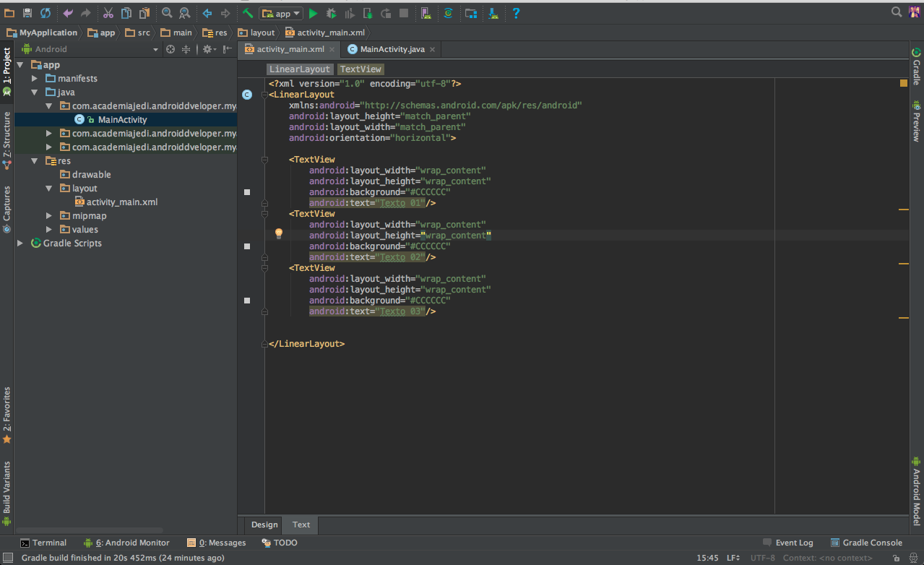This screenshot has height=565, width=924.
Task: Build project with the green hammer icon
Action: [248, 13]
